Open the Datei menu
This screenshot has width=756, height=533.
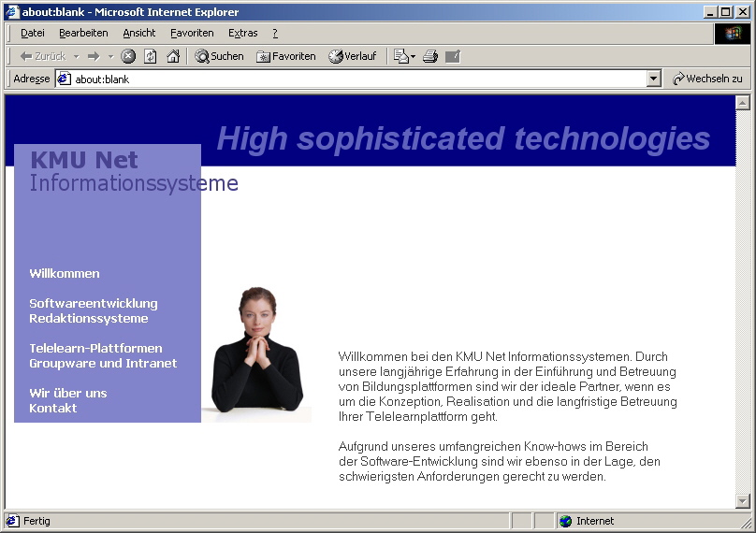(33, 33)
